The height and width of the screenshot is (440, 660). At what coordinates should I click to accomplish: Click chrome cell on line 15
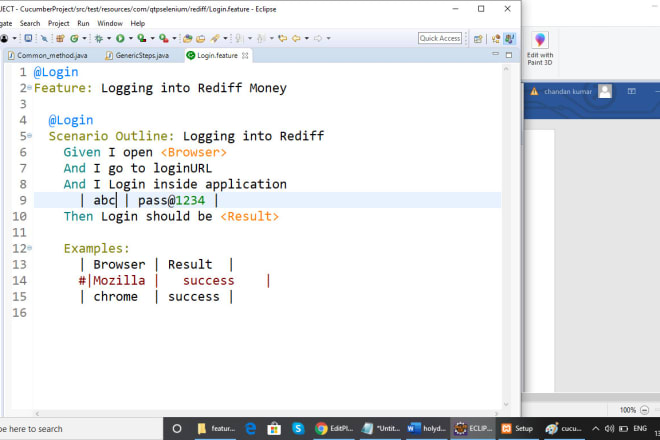click(x=115, y=296)
